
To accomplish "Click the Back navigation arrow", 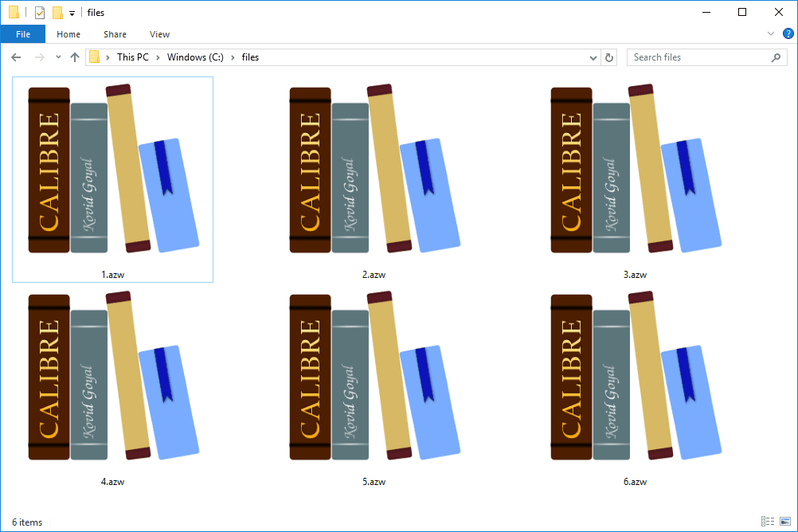I will pyautogui.click(x=15, y=57).
